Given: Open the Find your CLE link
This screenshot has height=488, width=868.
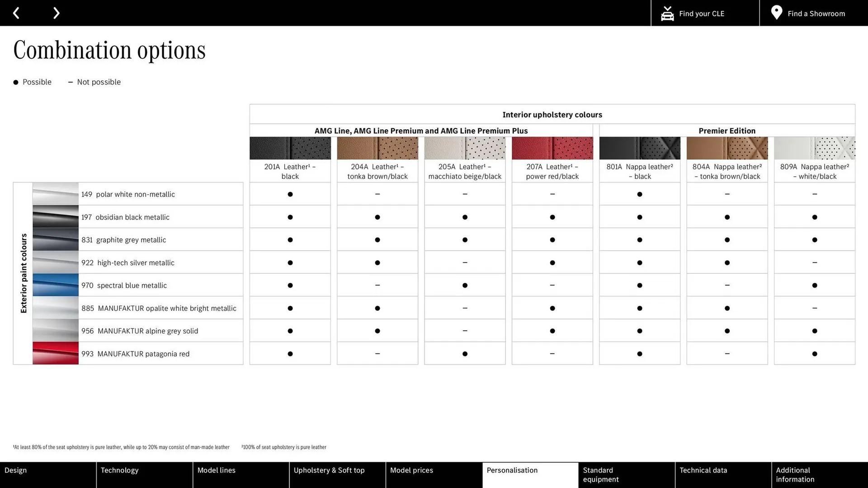Looking at the screenshot, I should pyautogui.click(x=702, y=14).
